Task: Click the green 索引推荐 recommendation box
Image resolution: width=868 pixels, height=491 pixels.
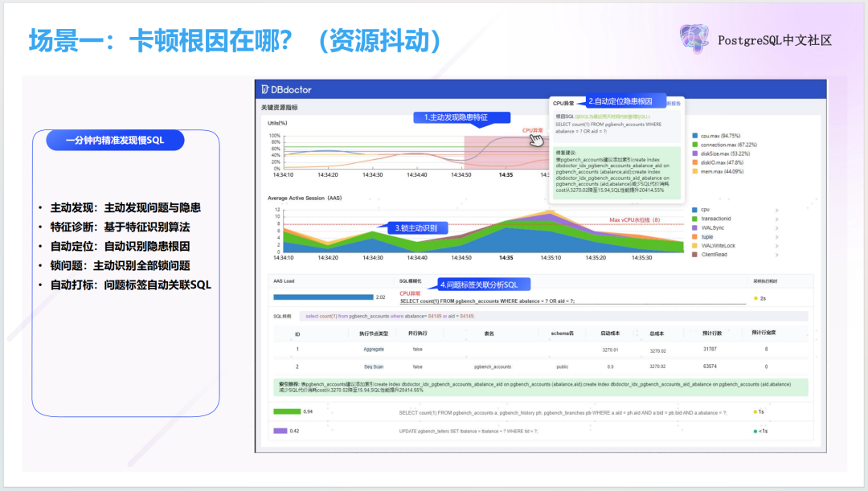Action: coord(540,387)
